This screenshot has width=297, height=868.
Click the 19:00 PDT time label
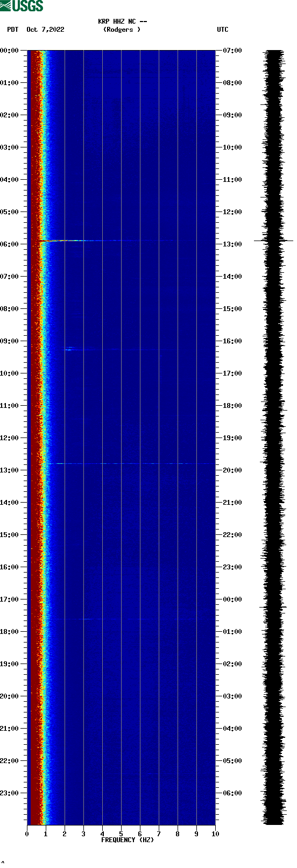coord(10,664)
